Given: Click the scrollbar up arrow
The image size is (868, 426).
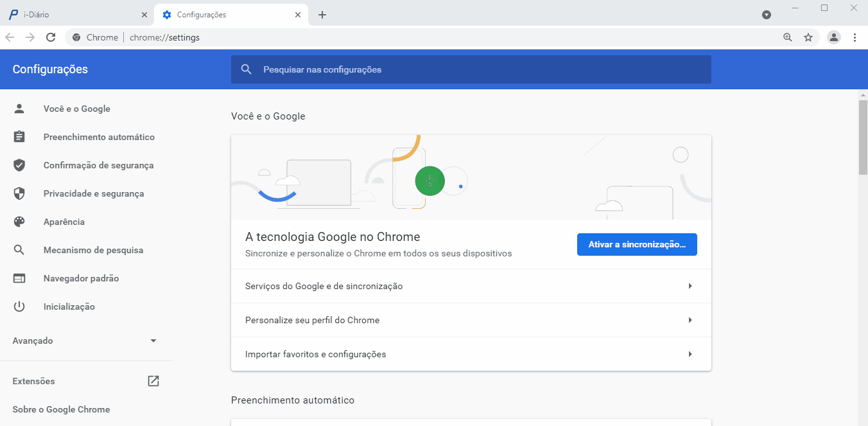Looking at the screenshot, I should point(863,95).
